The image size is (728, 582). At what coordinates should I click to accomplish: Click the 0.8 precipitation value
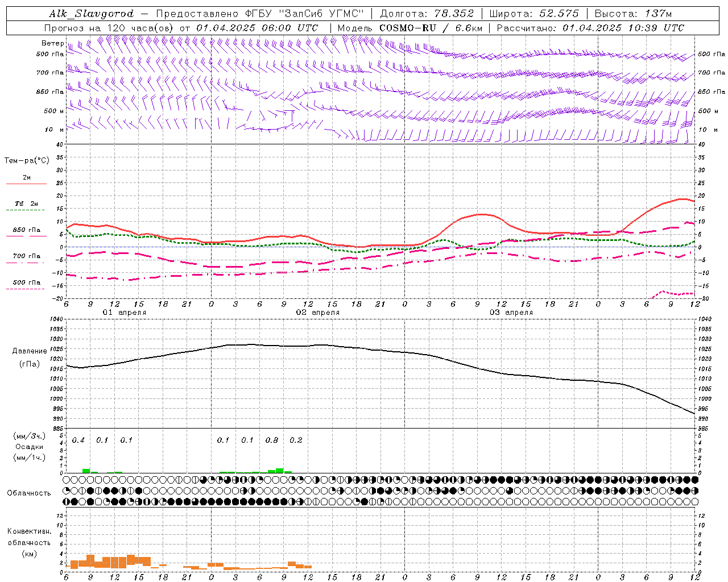coord(271,440)
